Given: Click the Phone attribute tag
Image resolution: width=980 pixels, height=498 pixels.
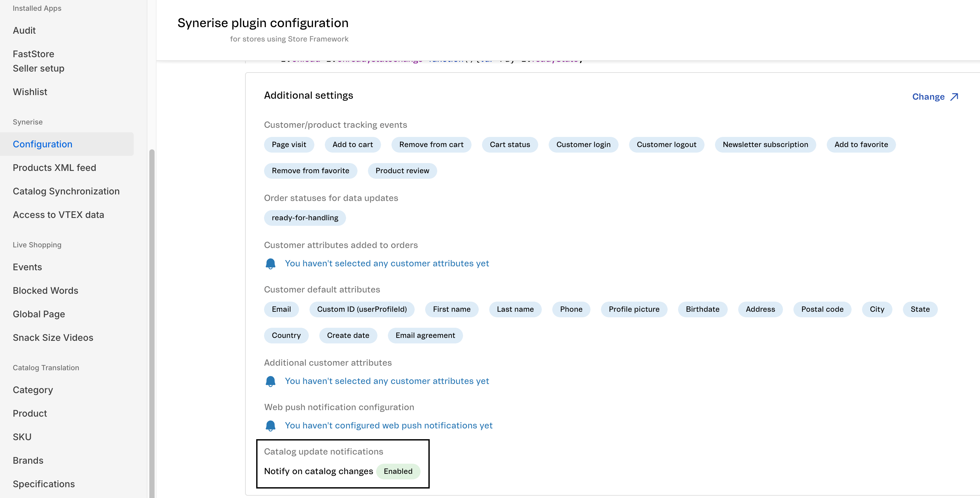Looking at the screenshot, I should 572,309.
